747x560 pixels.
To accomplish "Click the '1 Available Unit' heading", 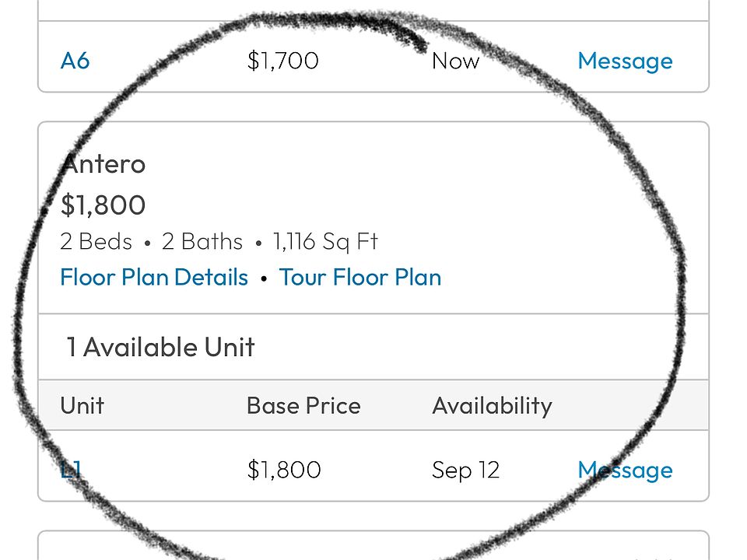I will [x=160, y=347].
